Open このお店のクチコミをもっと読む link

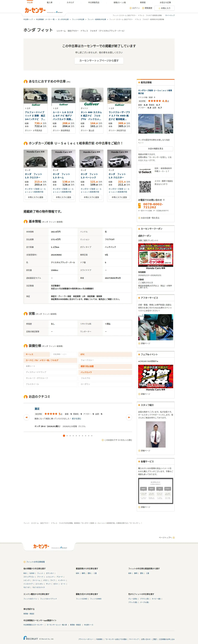pyautogui.click(x=117, y=440)
